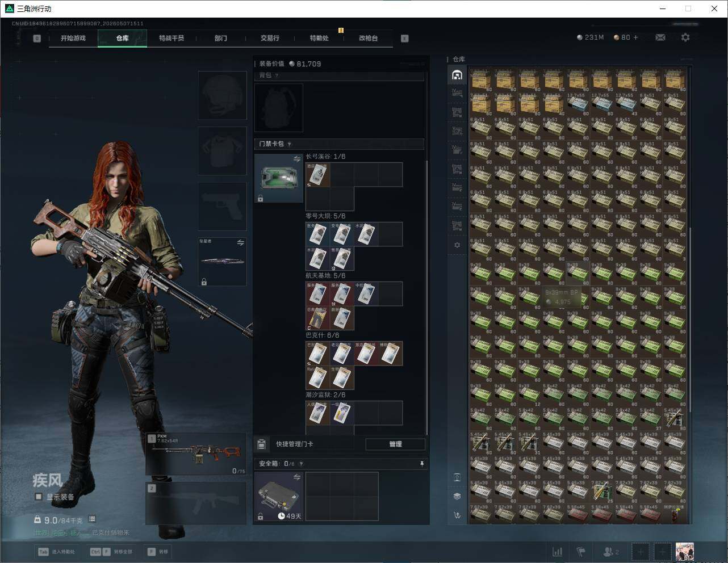
Task: Click the 疾风 operator name
Action: (x=47, y=481)
